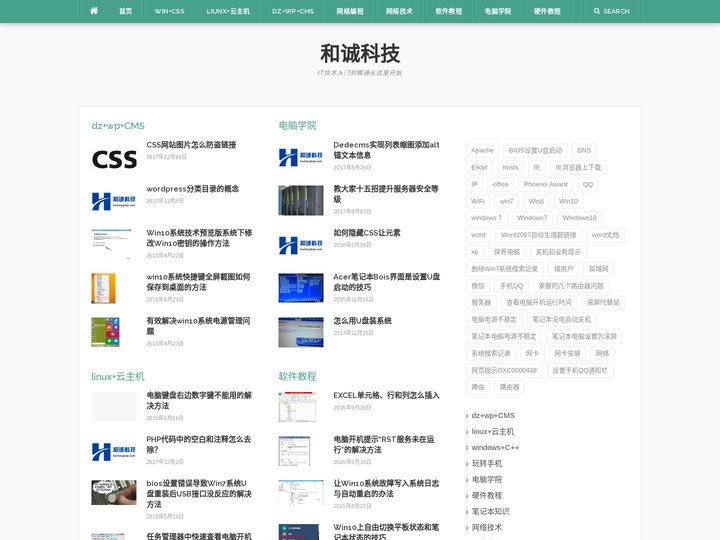Viewport: 720px width, 540px height.
Task: Select the WiFi tag
Action: (478, 201)
